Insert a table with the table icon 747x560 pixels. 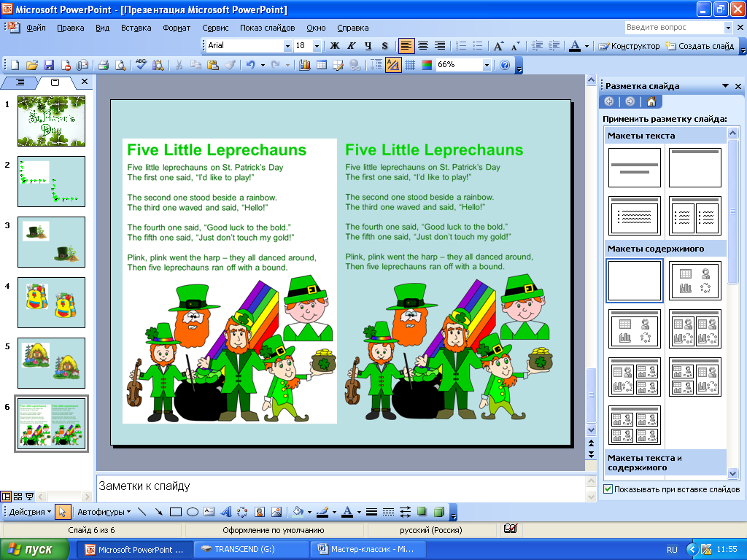tap(322, 65)
